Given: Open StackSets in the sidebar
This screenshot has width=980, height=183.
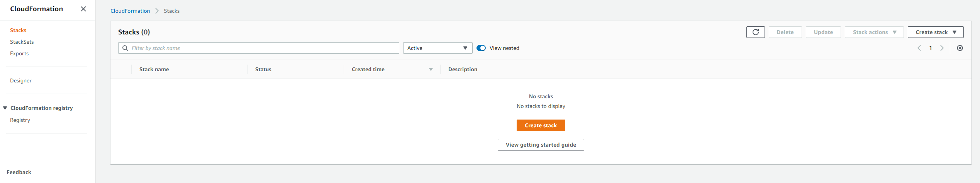Looking at the screenshot, I should coord(22,42).
